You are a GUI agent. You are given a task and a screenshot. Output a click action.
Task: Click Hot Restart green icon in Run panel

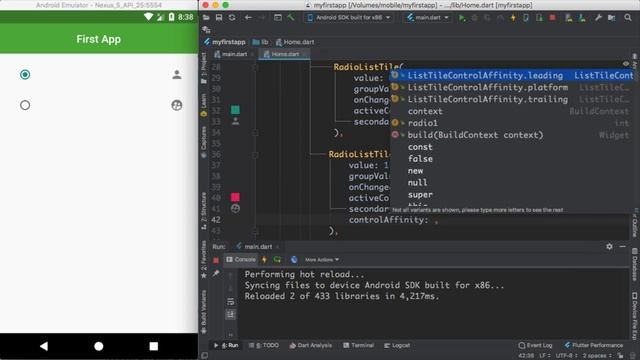pyautogui.click(x=277, y=260)
